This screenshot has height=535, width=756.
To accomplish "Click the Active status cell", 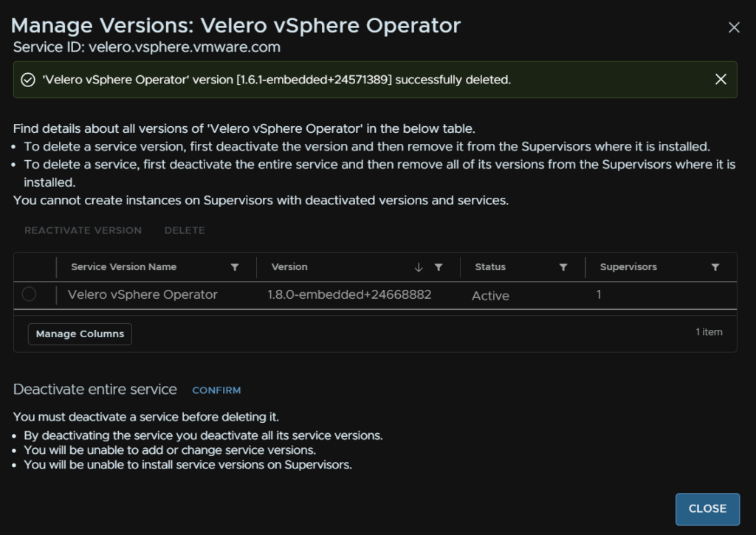I will (x=490, y=295).
